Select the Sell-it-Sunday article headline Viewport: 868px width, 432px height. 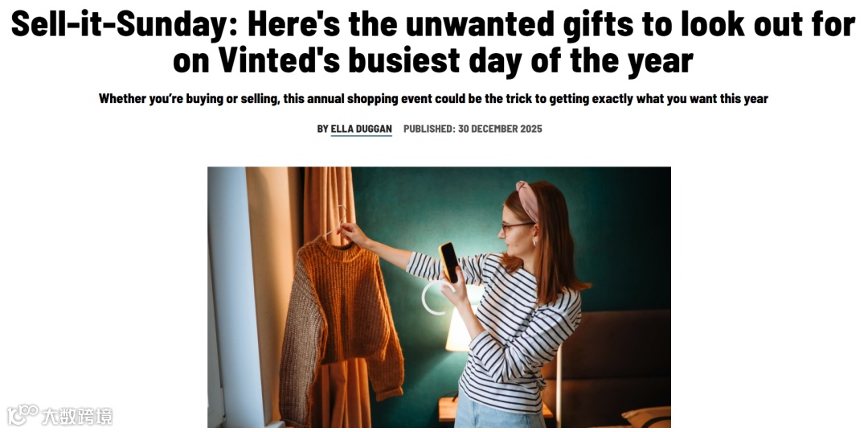pos(433,42)
